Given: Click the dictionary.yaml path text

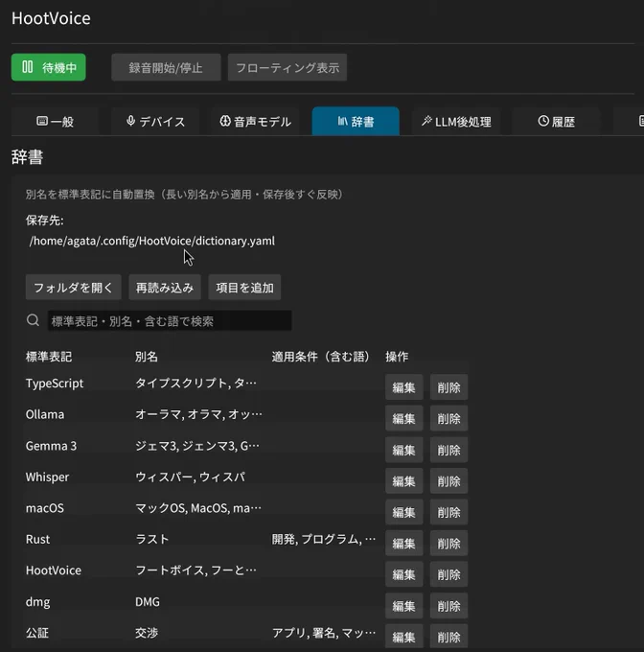Looking at the screenshot, I should click(152, 241).
